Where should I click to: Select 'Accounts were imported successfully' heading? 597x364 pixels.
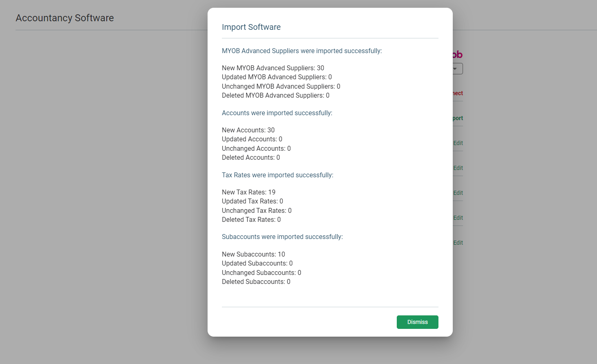coord(277,113)
